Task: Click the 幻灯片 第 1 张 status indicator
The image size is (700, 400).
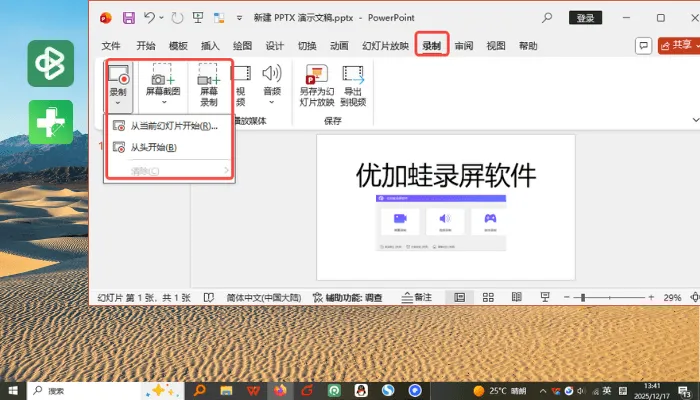Action: point(144,298)
